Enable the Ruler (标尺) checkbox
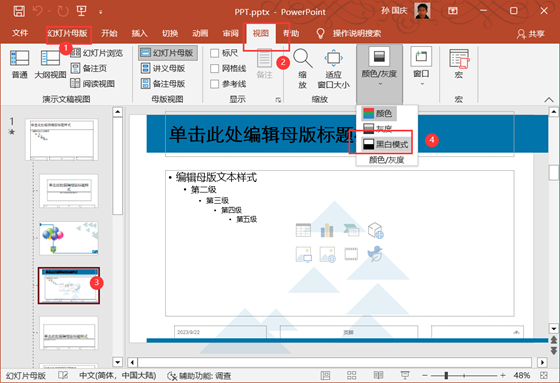This screenshot has height=383, width=560. pos(215,53)
